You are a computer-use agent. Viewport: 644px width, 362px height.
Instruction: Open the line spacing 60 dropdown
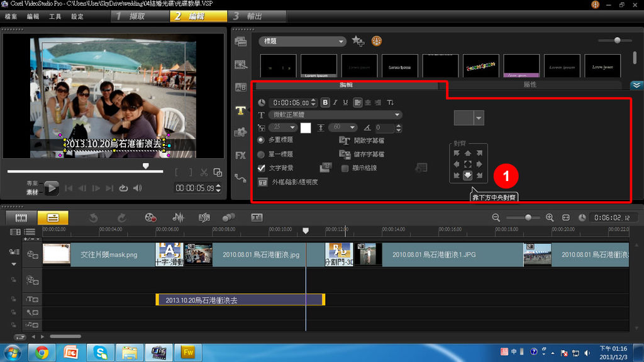tap(343, 128)
